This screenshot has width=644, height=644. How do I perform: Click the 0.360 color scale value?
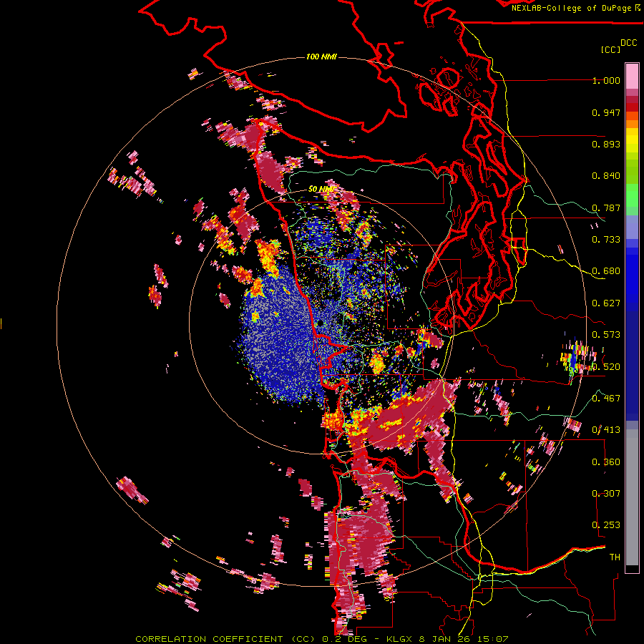tap(606, 462)
